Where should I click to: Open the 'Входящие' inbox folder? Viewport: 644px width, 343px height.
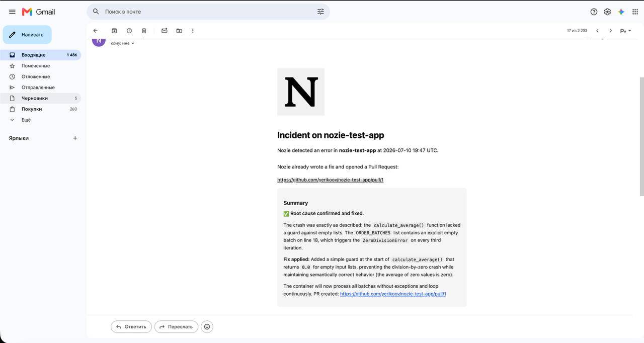(x=40, y=55)
